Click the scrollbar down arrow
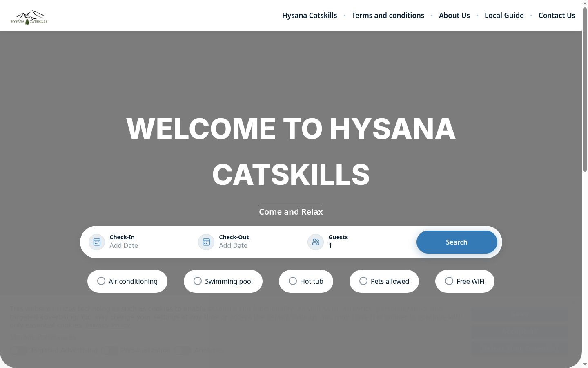This screenshot has width=588, height=368. point(585,364)
